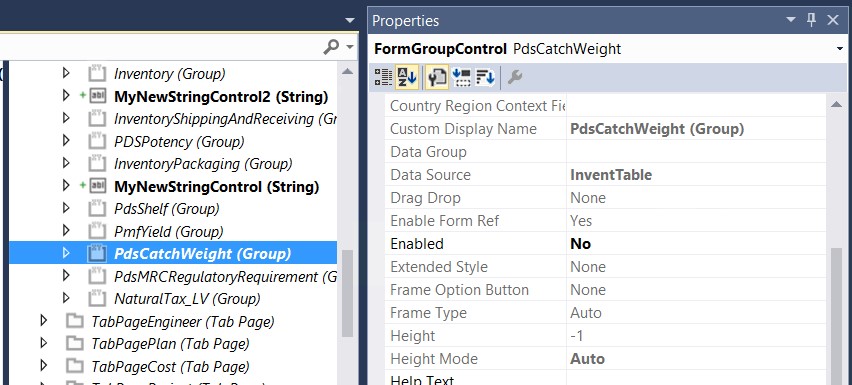Screen dimensions: 852x385
Task: Click the folder icon of TabPageCost
Action: (75, 367)
